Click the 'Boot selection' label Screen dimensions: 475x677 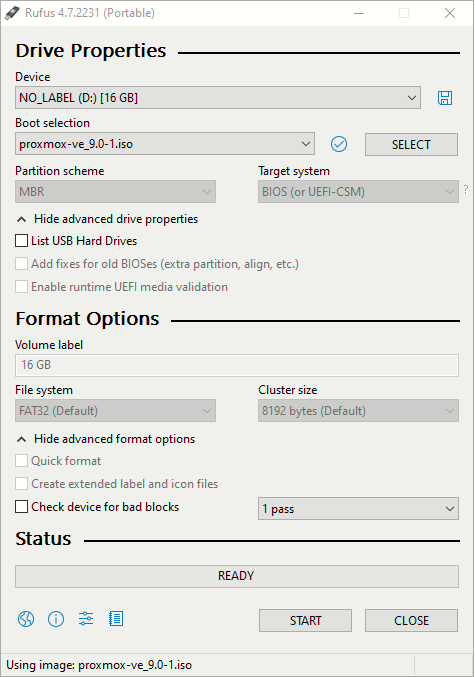(53, 123)
